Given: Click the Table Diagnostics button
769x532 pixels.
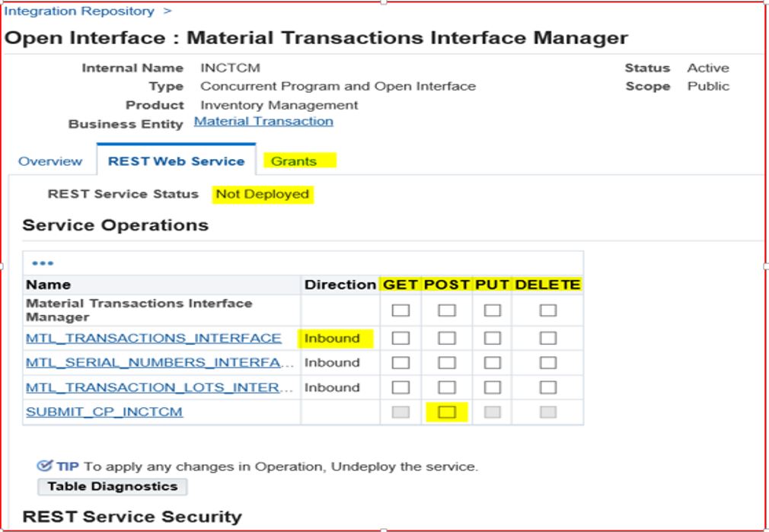Looking at the screenshot, I should coord(112,486).
